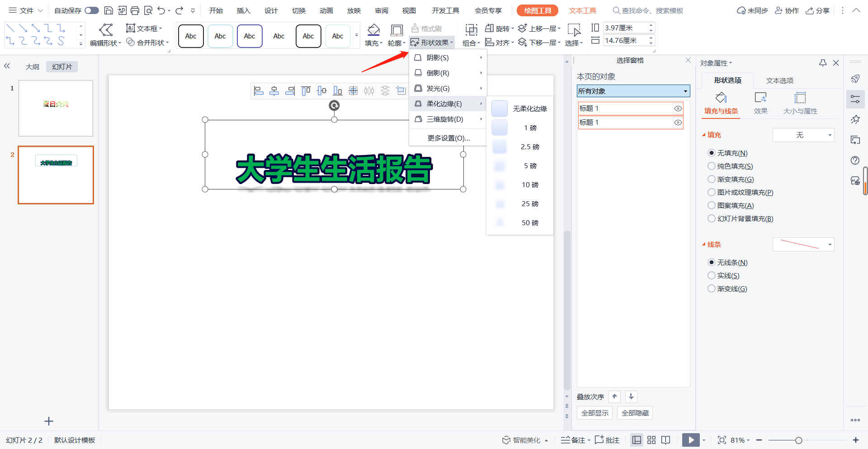This screenshot has height=449, width=868.
Task: Distribute horizontally icon in floating toolbar
Action: (x=369, y=91)
